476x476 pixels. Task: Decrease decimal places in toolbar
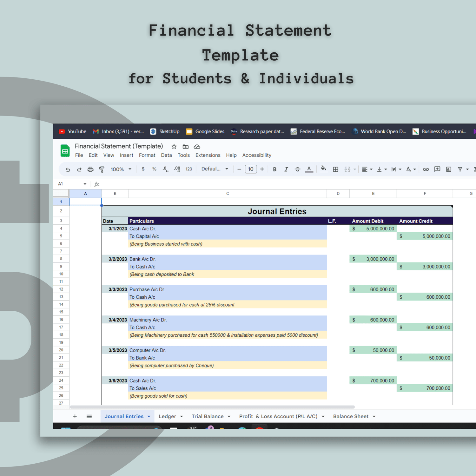click(x=165, y=169)
